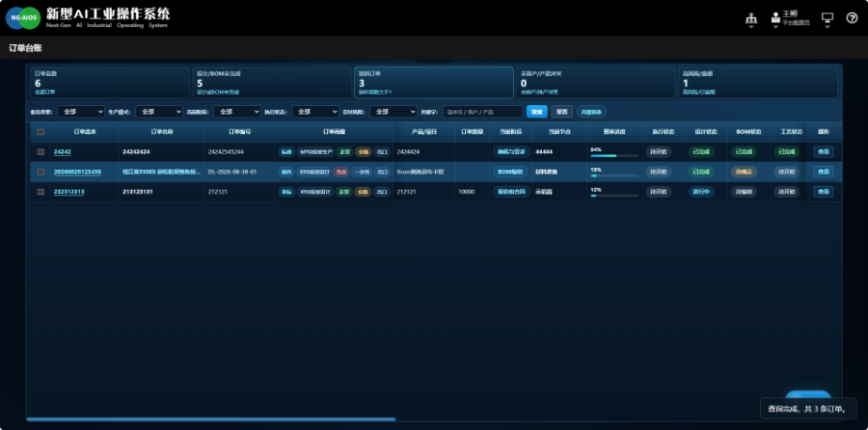Click the monitor display icon in header

point(827,19)
